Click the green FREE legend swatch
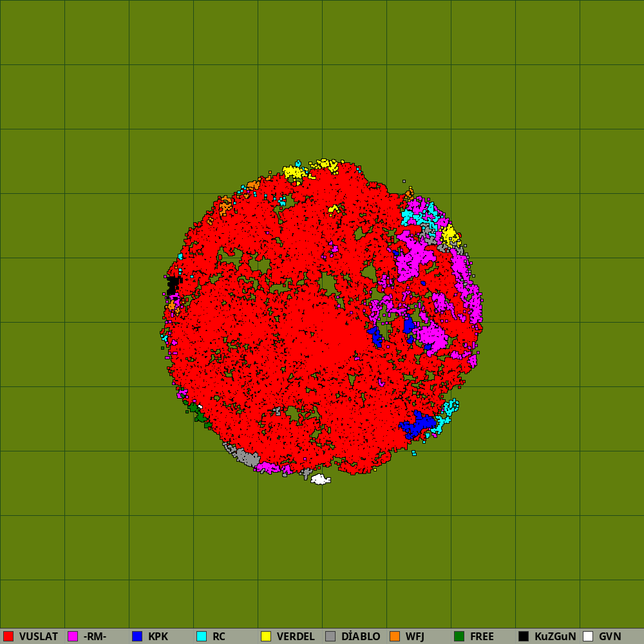Screen dimensions: 644x644 (459, 636)
